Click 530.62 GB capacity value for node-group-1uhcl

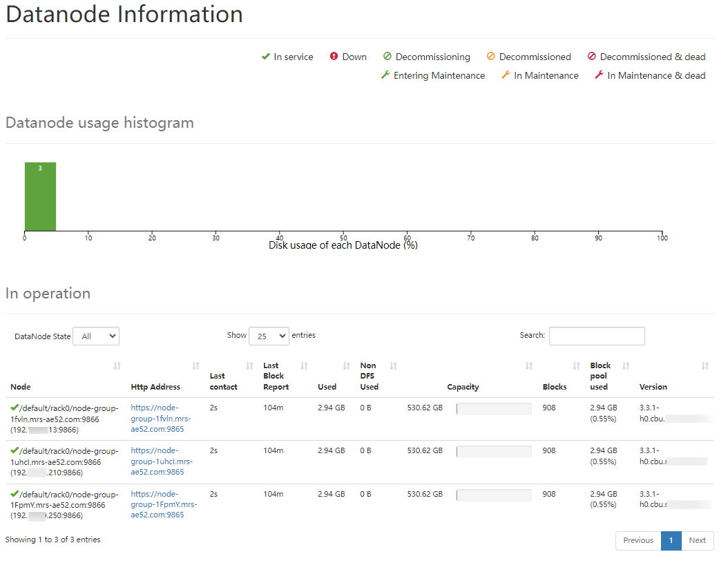pyautogui.click(x=425, y=450)
